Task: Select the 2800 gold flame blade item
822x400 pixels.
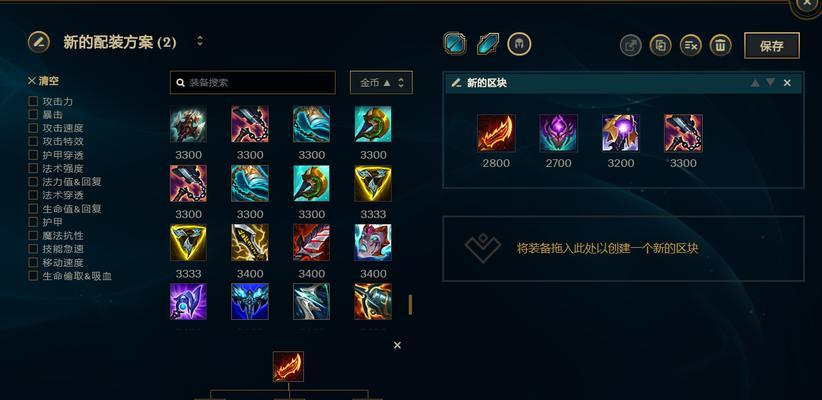Action: point(496,133)
